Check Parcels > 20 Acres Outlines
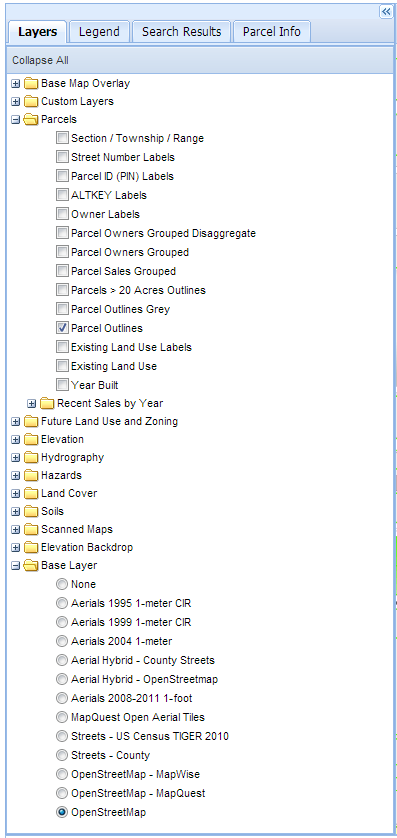397x838 pixels. coord(63,290)
